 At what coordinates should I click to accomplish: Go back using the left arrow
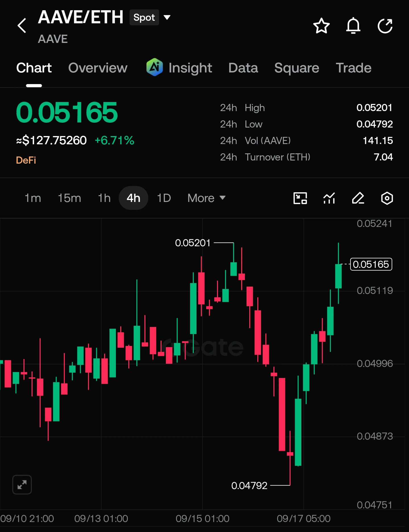[22, 26]
